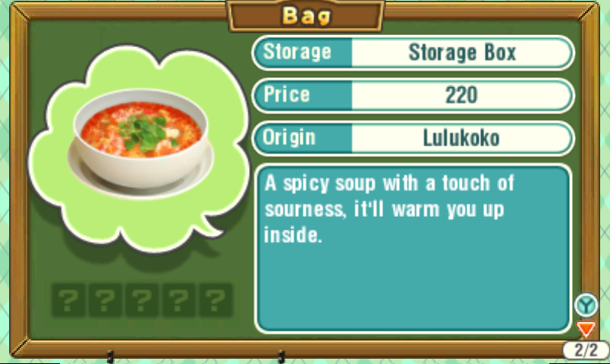Click the third question mark slot
This screenshot has height=364, width=610.
click(x=142, y=300)
